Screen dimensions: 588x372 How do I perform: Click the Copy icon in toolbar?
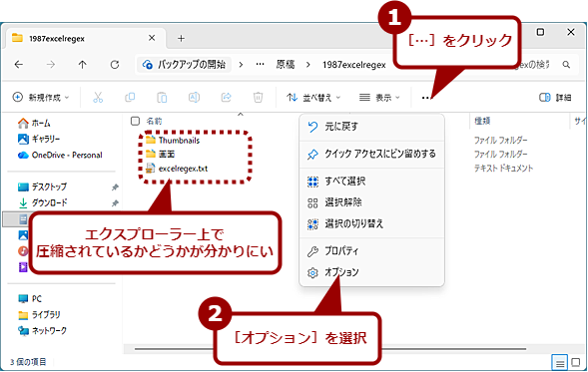pos(130,98)
